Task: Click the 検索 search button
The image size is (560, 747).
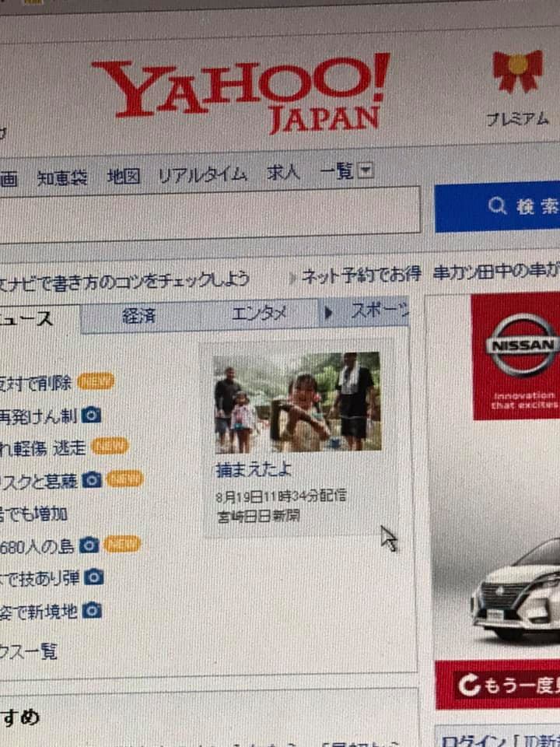Action: (498, 206)
